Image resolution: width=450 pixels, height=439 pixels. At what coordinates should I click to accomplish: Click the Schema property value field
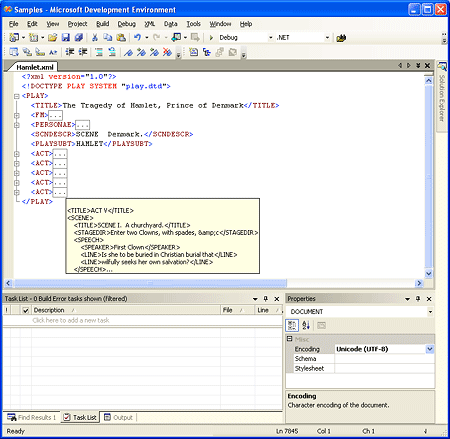[384, 359]
